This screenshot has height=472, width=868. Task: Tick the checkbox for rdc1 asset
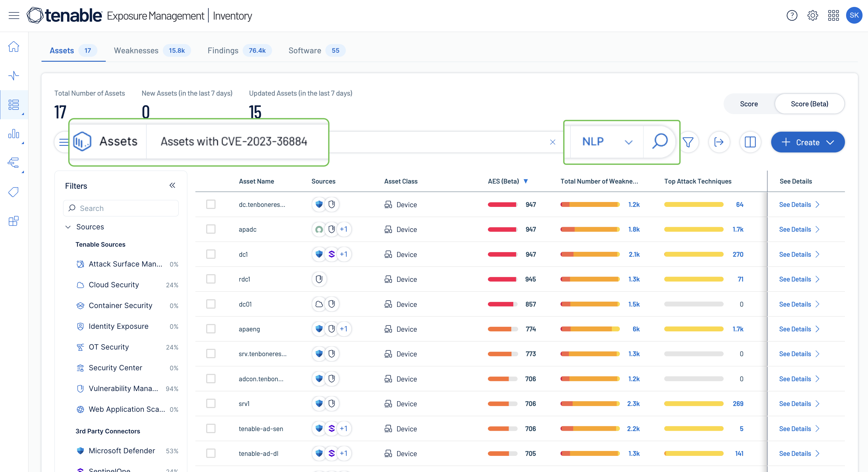211,279
